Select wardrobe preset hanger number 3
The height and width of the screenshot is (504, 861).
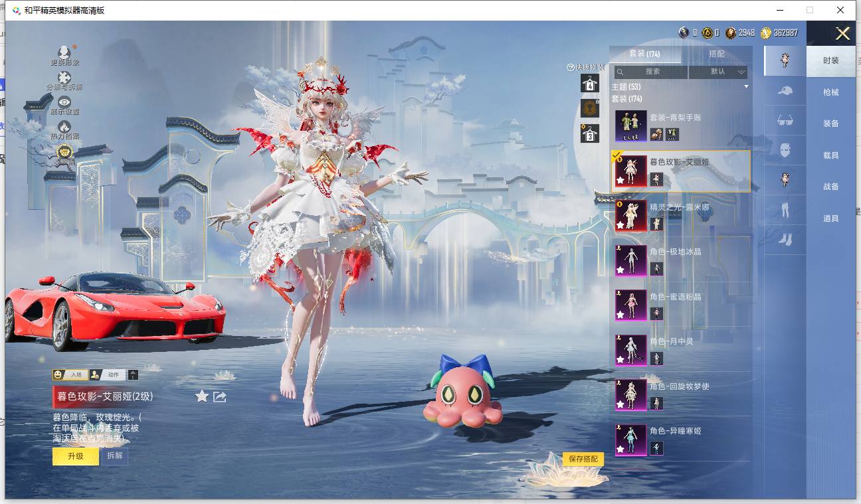(590, 133)
